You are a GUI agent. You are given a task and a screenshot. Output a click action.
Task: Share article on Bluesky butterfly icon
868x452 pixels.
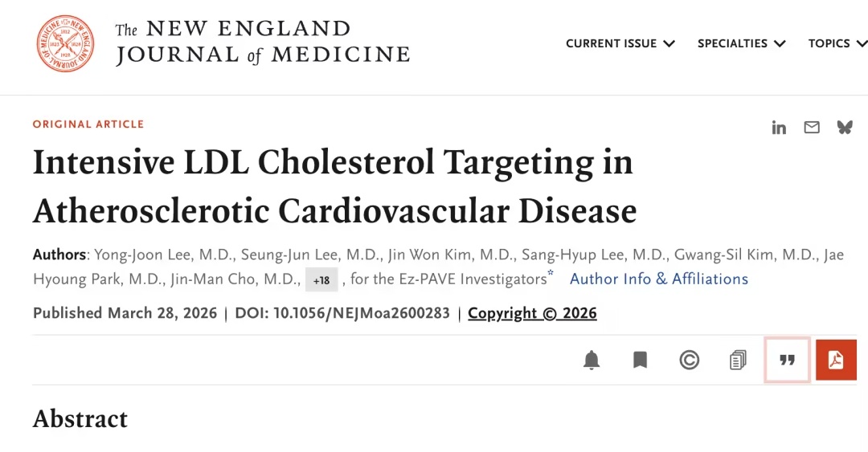click(x=844, y=128)
